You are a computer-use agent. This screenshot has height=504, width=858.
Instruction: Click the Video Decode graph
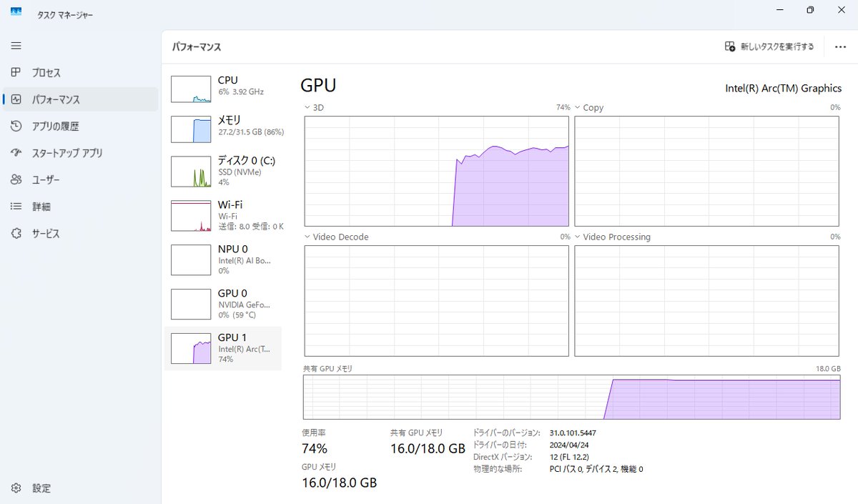[x=437, y=300]
